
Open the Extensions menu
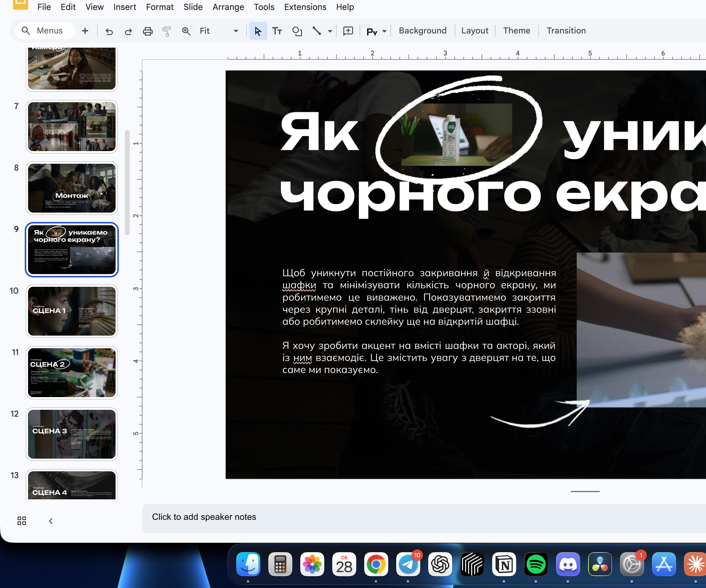[305, 7]
